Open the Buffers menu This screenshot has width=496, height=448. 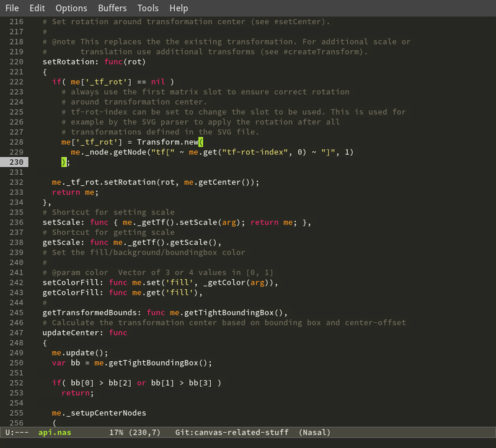[112, 8]
